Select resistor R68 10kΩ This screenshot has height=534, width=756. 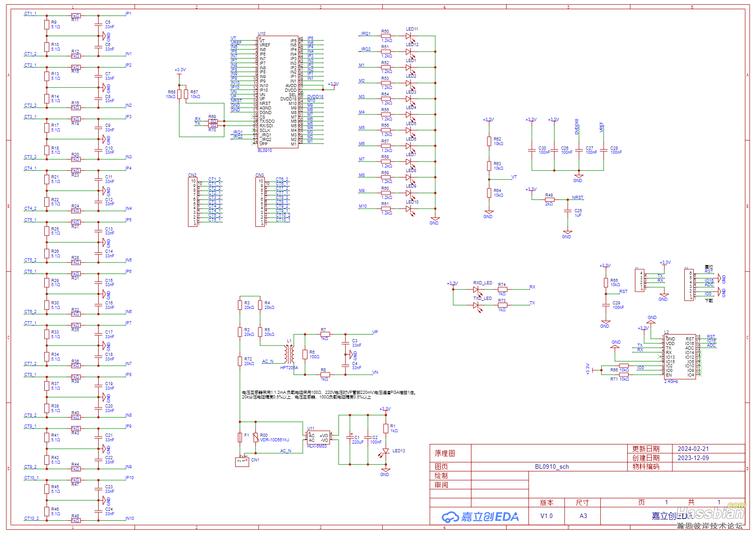coord(180,94)
